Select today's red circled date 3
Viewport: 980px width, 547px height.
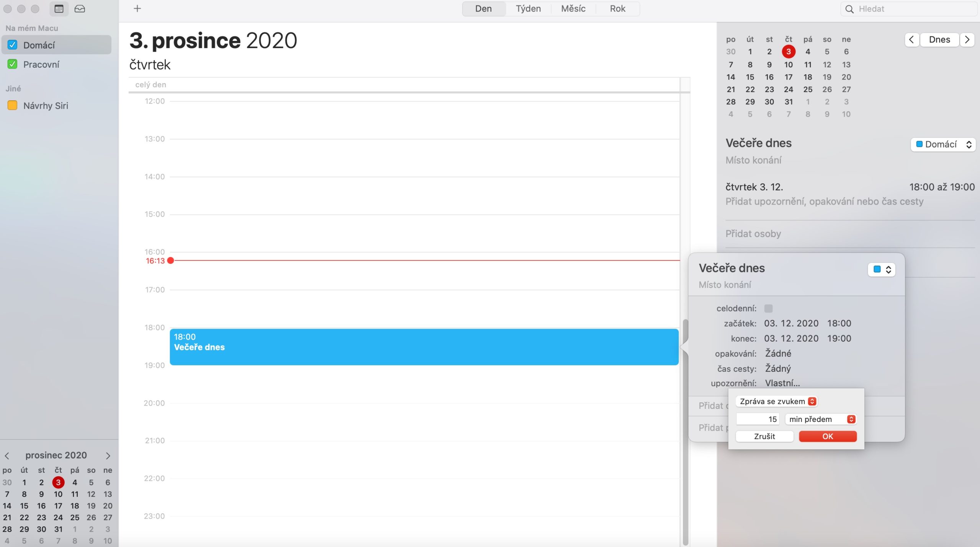click(788, 52)
